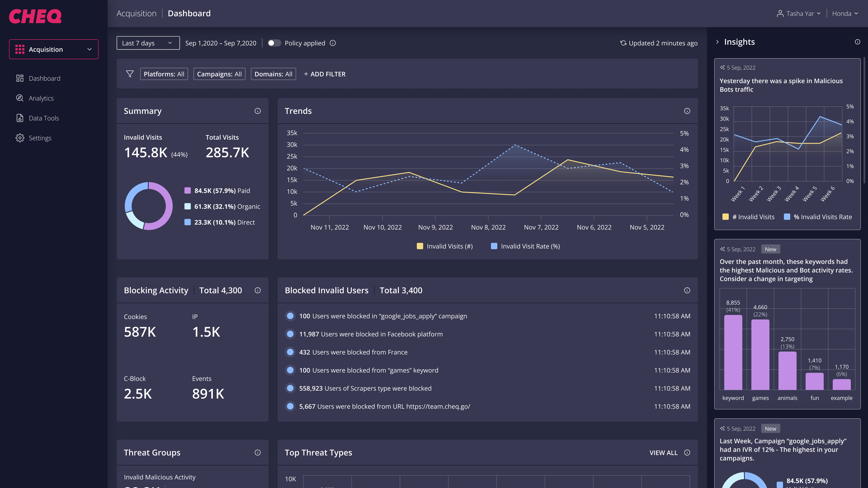Toggle Invalid Visits (#) legend in Trends
868x488 pixels.
tap(445, 246)
